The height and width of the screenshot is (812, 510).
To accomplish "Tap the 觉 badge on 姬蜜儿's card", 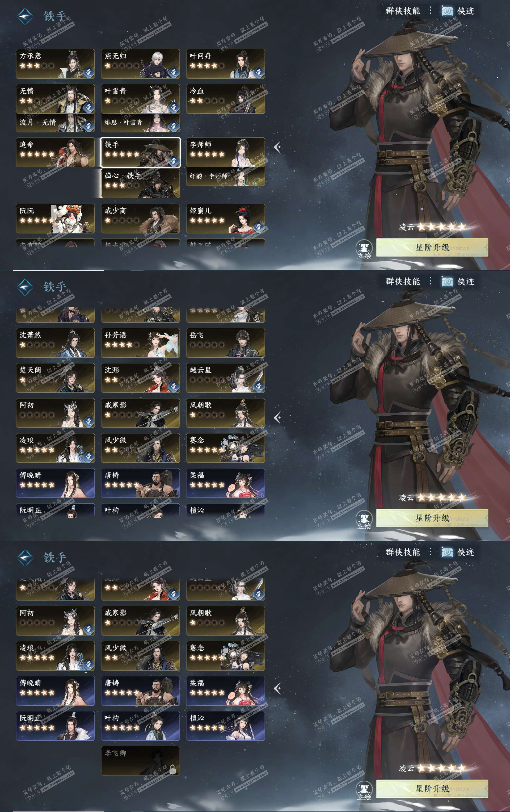I will 259,227.
